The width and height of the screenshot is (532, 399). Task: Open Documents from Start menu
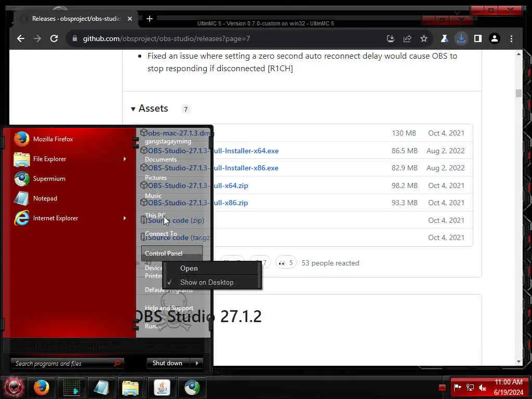[x=161, y=159]
